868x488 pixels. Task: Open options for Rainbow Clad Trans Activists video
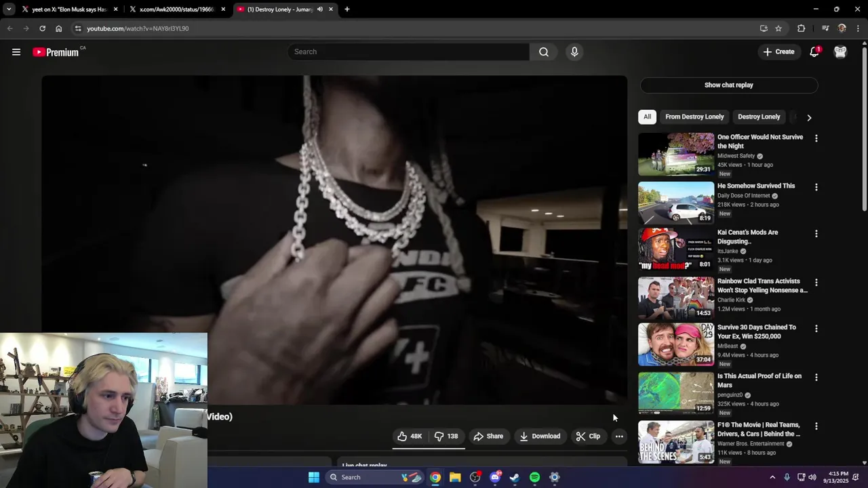tap(816, 283)
